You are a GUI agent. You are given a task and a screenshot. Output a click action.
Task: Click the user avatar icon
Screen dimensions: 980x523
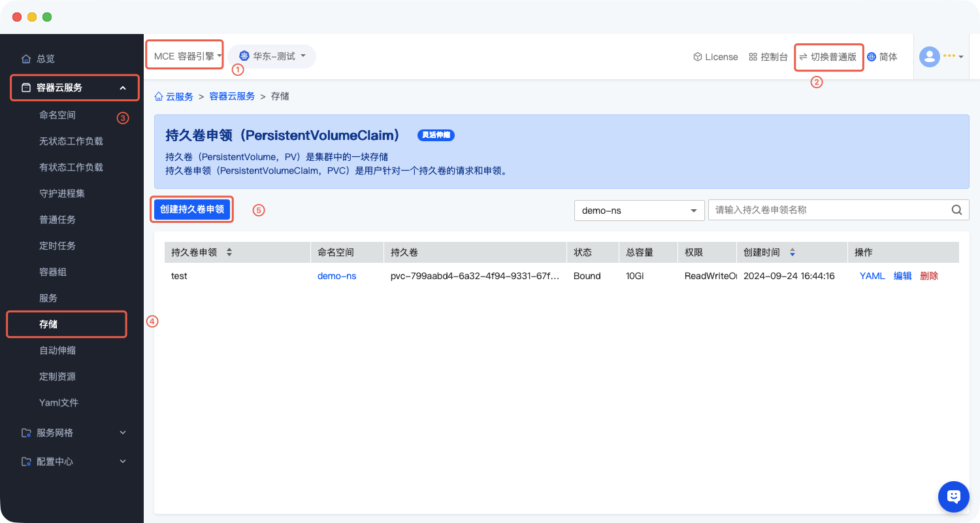point(929,57)
